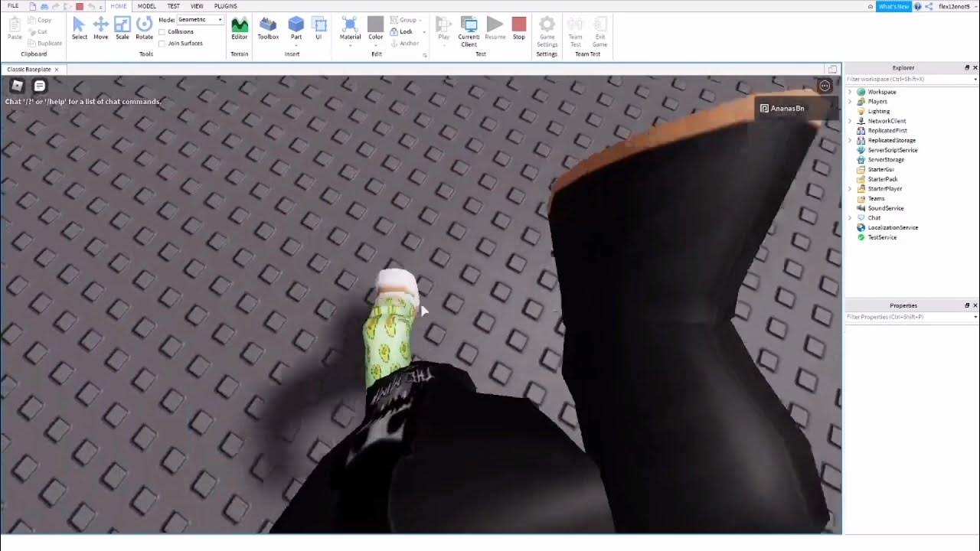Activate the Move tool
The height and width of the screenshot is (551, 980).
point(100,28)
